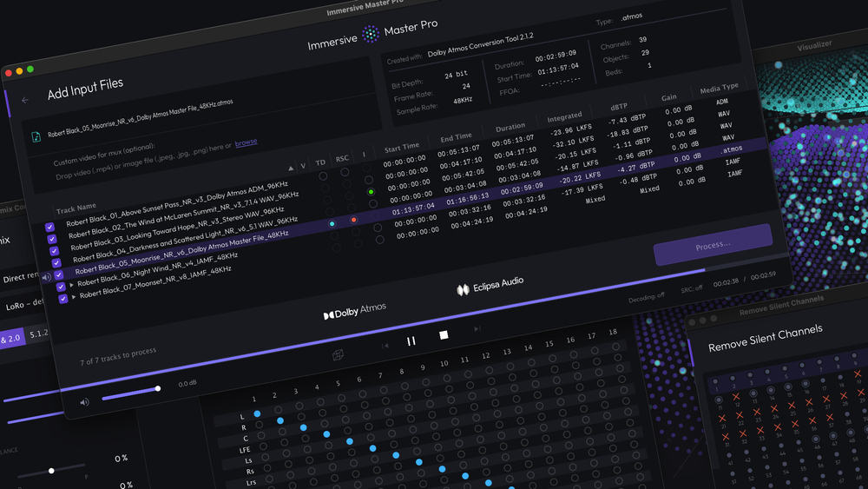Click the 01:16:56:13 end time cell

(468, 199)
